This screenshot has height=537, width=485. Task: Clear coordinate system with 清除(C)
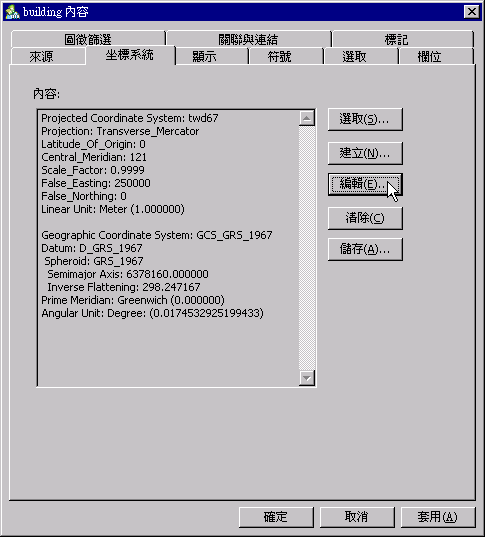point(365,218)
